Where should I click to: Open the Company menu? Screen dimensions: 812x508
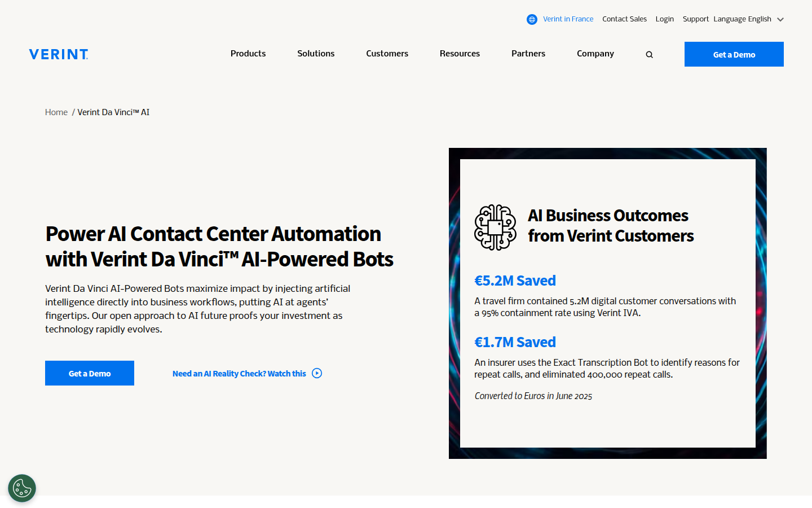coord(595,54)
